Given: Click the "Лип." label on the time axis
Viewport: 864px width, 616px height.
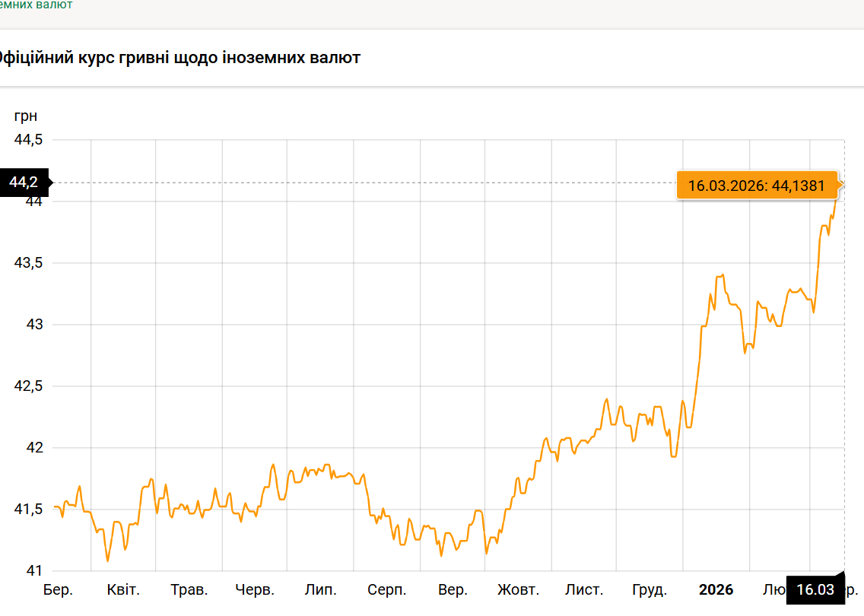Looking at the screenshot, I should [321, 590].
